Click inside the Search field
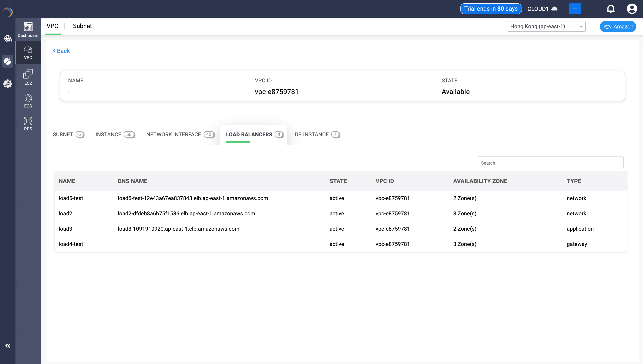The height and width of the screenshot is (364, 643). (550, 163)
